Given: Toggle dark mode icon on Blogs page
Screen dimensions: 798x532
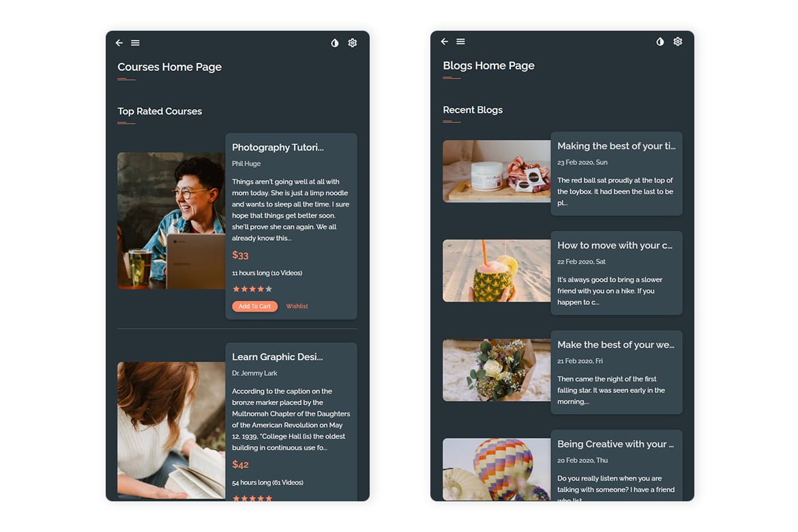Looking at the screenshot, I should click(660, 41).
